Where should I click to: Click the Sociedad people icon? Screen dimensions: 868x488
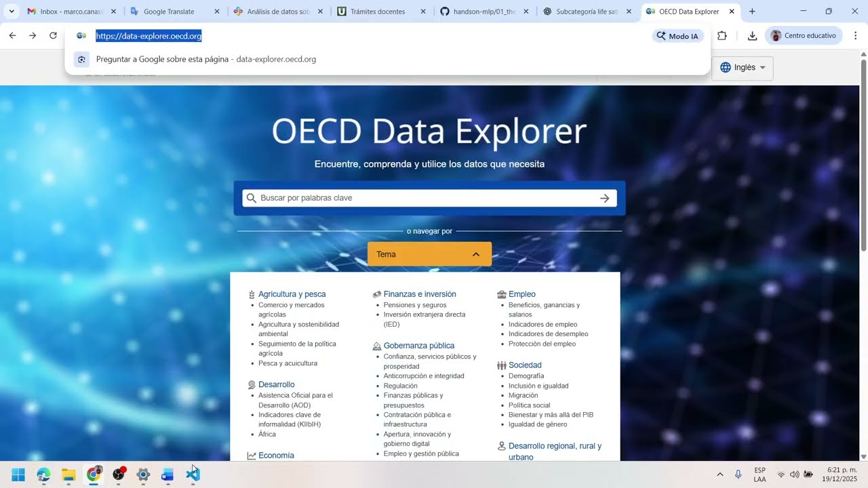coord(502,365)
